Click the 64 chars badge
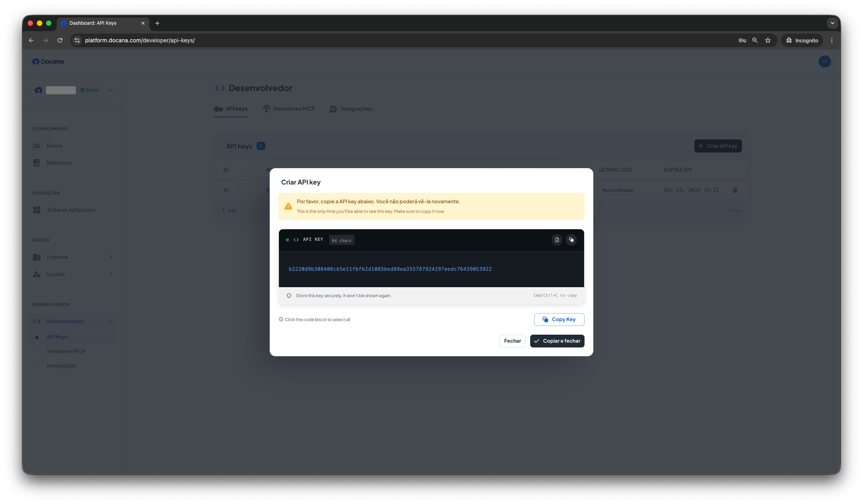 pyautogui.click(x=342, y=240)
